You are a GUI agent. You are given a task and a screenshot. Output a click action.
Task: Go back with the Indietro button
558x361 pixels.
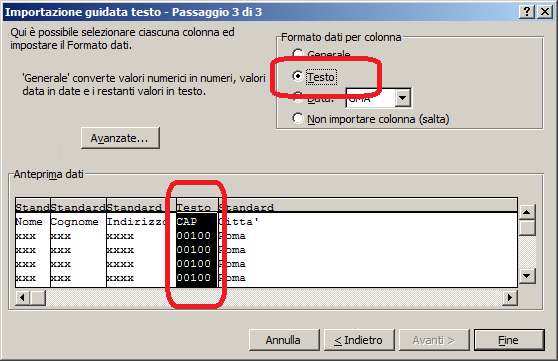(359, 340)
